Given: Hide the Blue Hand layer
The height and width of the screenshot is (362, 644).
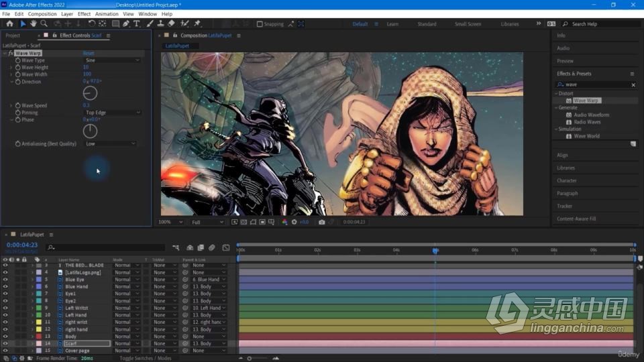Looking at the screenshot, I should pos(5,286).
